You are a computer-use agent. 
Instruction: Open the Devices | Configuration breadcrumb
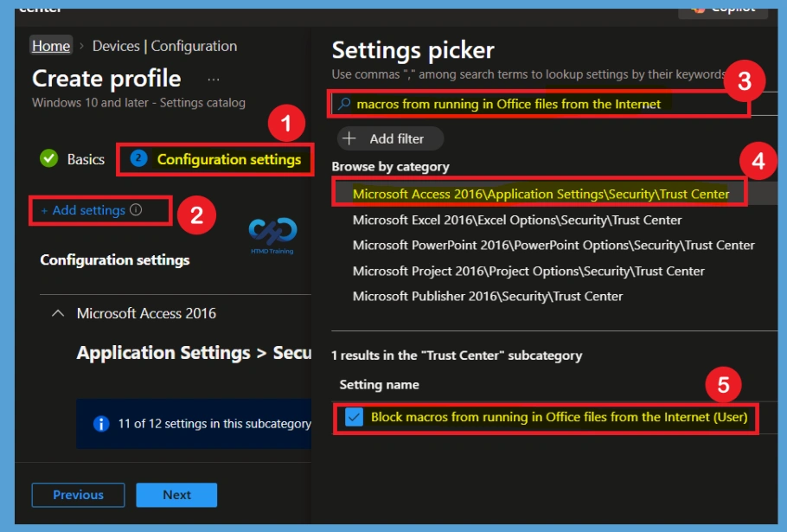[164, 46]
